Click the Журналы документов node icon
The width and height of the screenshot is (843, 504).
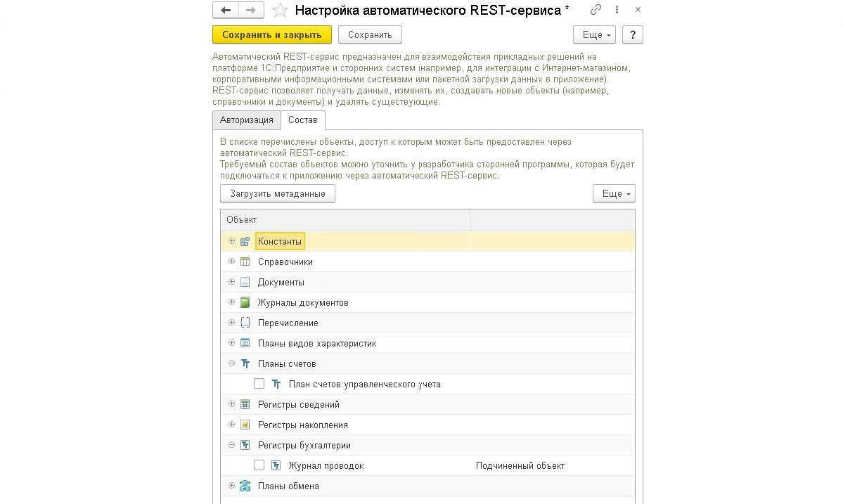[x=245, y=303]
